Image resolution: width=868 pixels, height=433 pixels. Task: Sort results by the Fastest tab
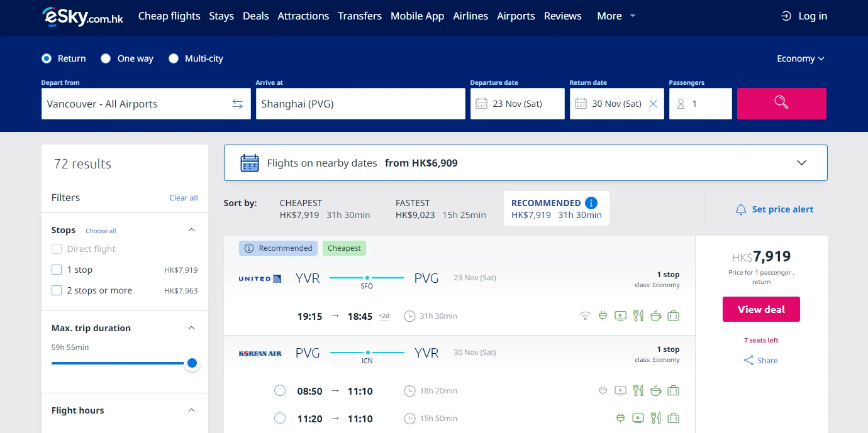click(440, 209)
